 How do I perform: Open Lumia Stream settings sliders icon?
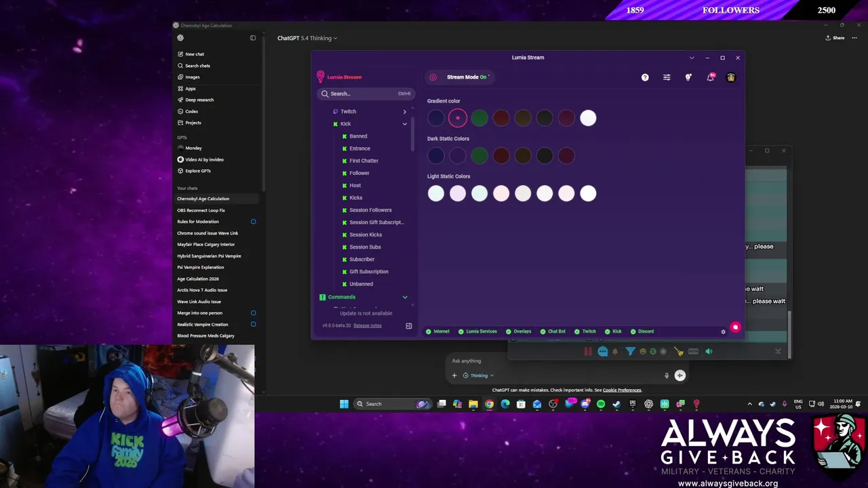[x=667, y=77]
